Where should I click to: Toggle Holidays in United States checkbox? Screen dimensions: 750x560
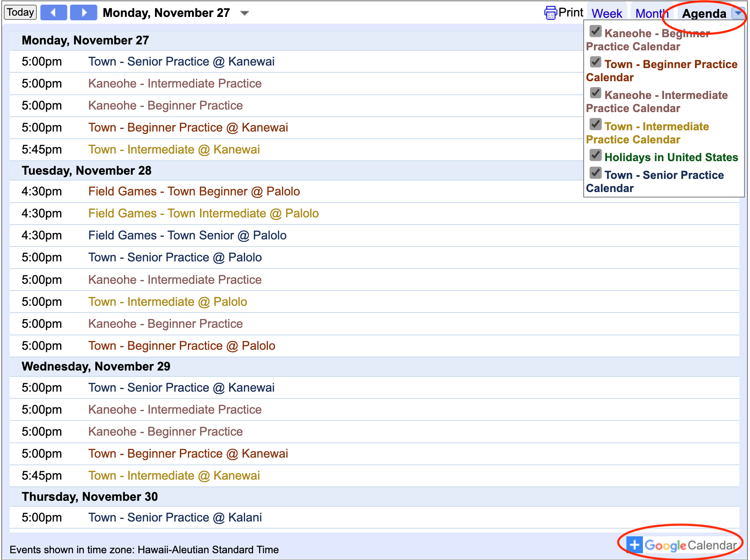[596, 155]
